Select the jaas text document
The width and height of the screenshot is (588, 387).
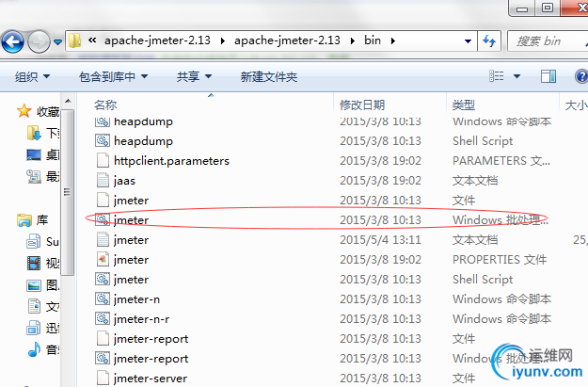[115, 181]
